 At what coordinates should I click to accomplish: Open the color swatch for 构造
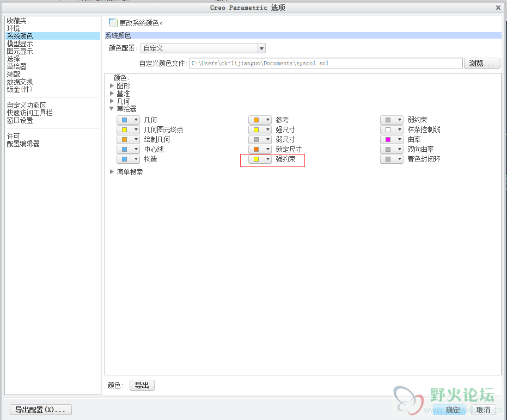129,159
